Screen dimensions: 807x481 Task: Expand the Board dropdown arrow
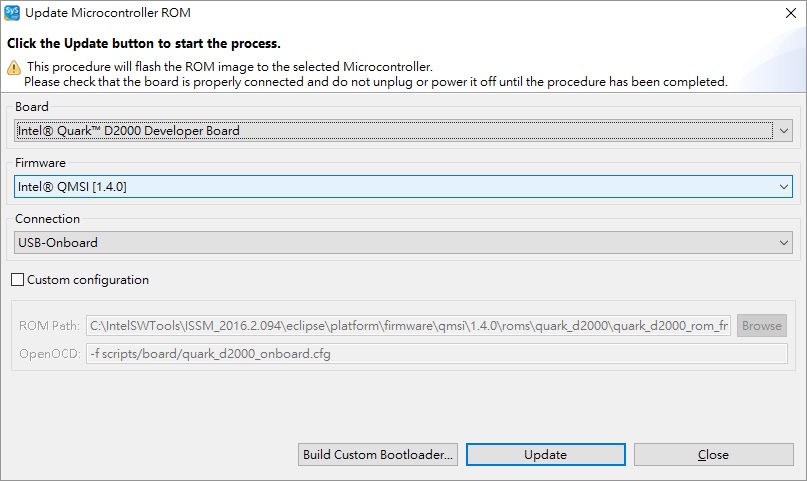click(x=784, y=131)
